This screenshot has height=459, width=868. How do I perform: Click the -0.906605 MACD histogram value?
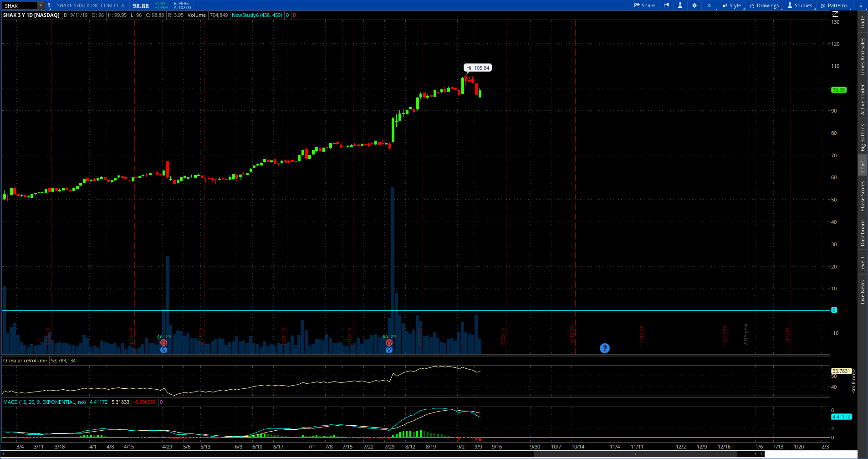click(x=145, y=402)
